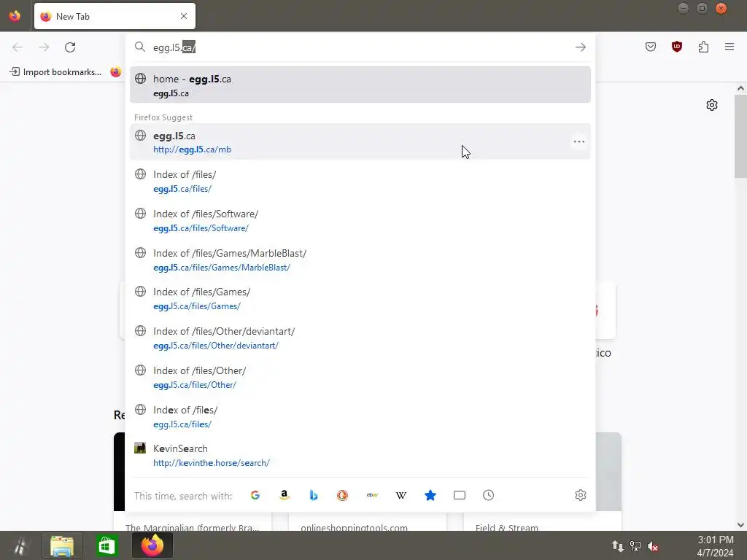Switch to the New Tab tab
This screenshot has width=747, height=560.
click(115, 16)
